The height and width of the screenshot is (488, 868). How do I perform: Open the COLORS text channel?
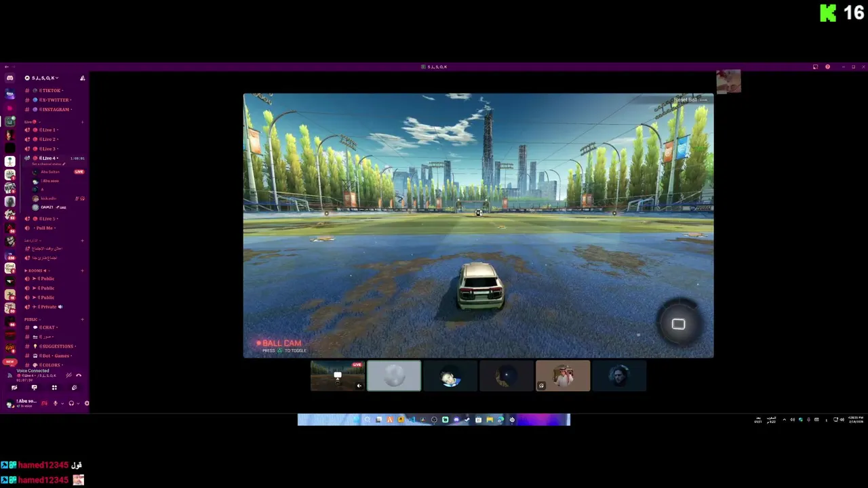click(x=54, y=365)
